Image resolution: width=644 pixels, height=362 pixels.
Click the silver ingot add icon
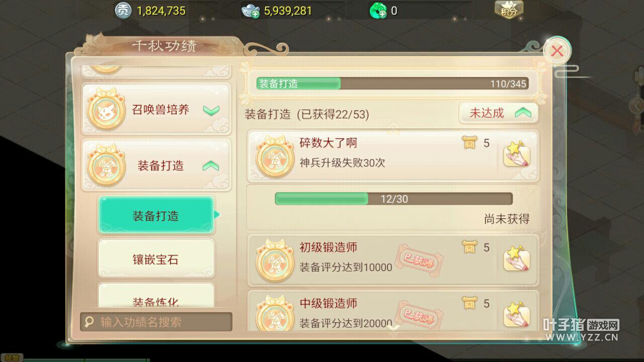click(250, 11)
